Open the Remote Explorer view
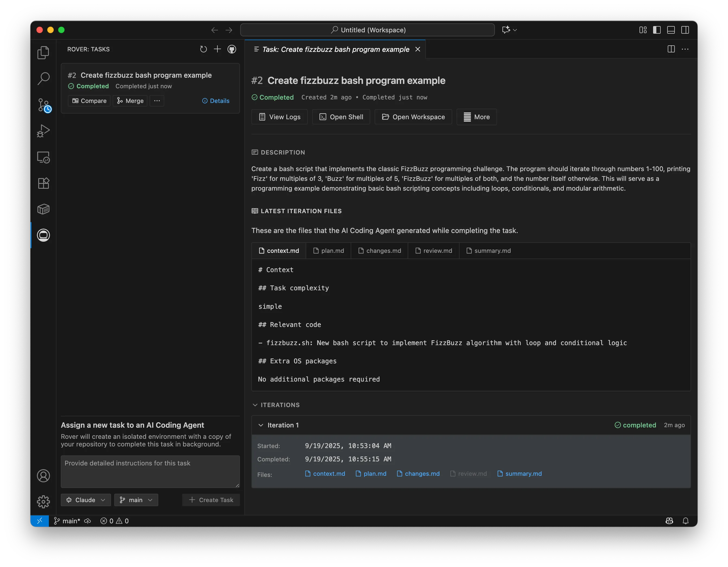 click(43, 157)
